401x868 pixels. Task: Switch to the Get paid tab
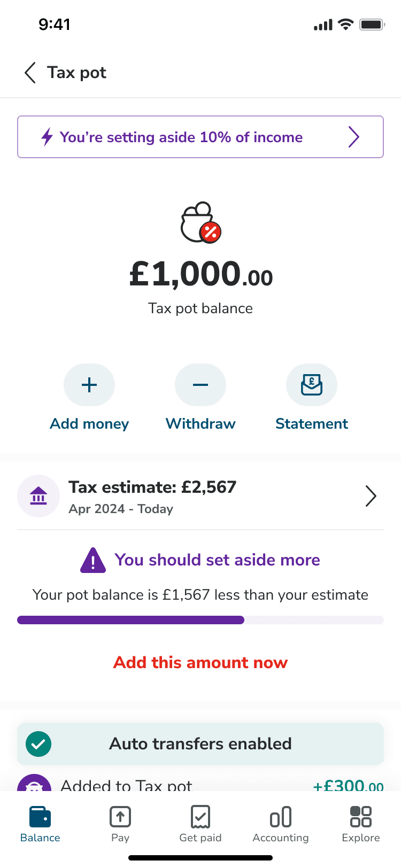coord(200,824)
